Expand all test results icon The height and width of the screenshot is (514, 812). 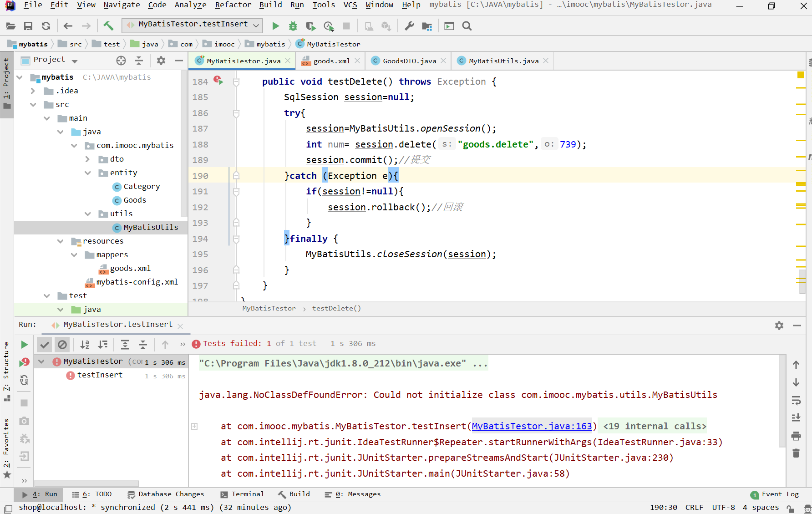(125, 345)
